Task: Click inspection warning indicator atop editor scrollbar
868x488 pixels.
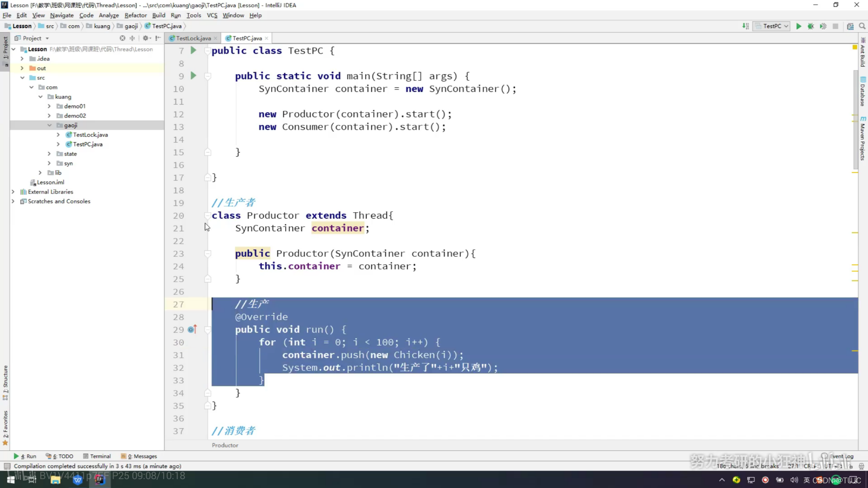Action: (855, 47)
